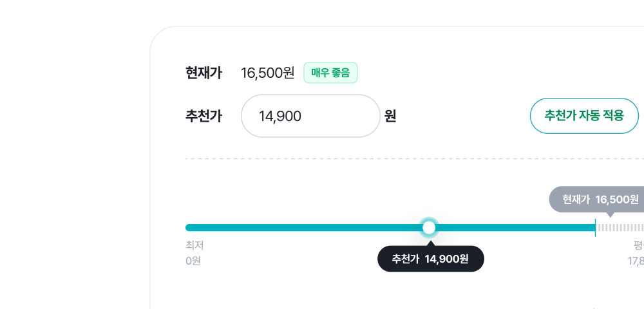Click the pointer arrow under 현재가 tooltip
This screenshot has height=309, width=644.
(x=610, y=215)
